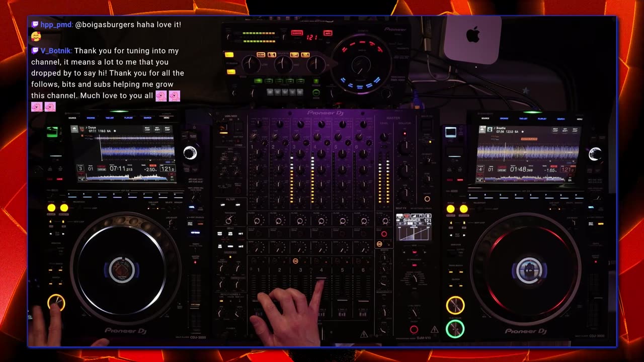Click hpp_pmd username in chat
Viewport: 644px width, 362px height.
56,24
